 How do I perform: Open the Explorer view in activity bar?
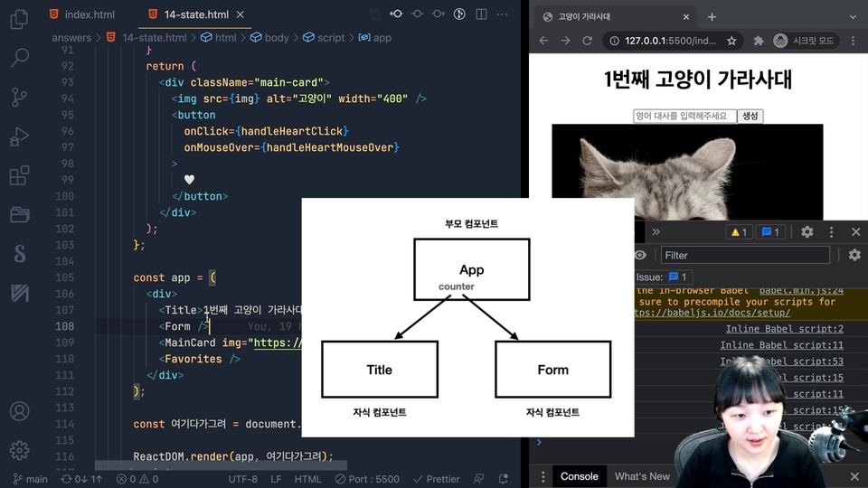[x=19, y=19]
